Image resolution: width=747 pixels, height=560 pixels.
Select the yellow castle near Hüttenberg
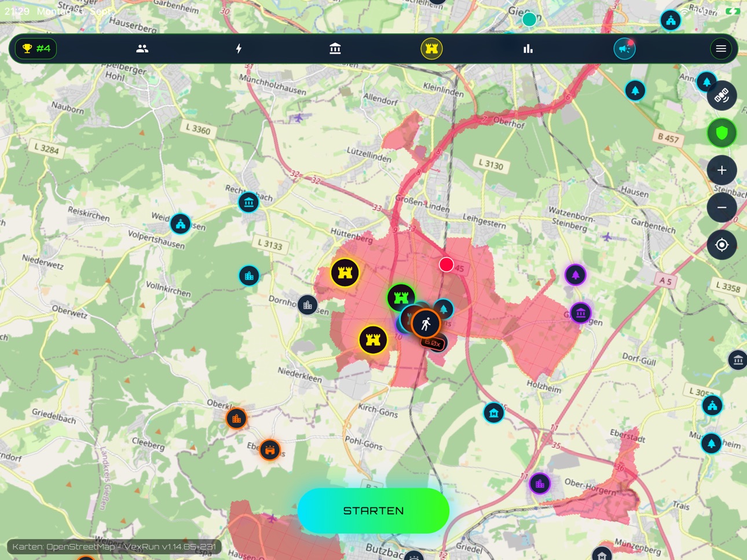click(345, 272)
